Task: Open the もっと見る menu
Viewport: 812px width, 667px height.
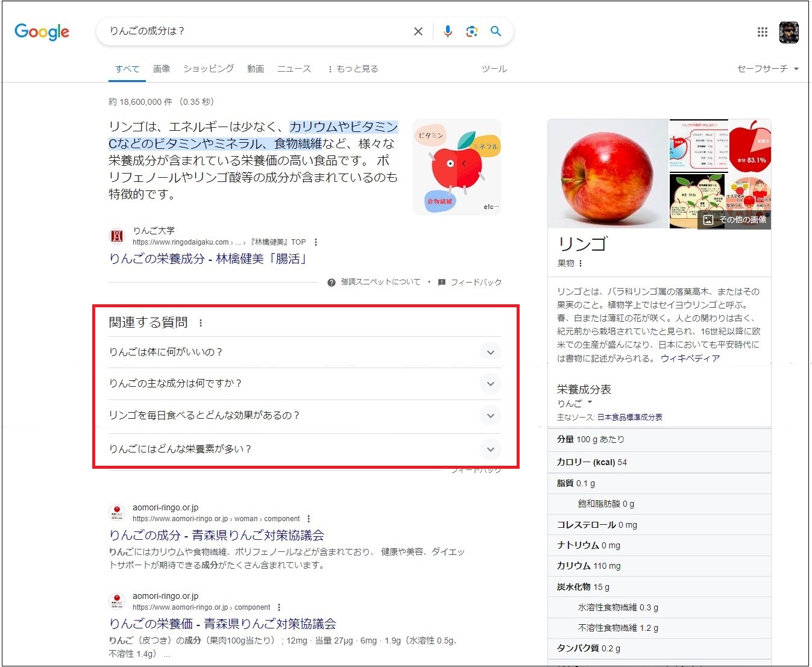Action: point(353,69)
